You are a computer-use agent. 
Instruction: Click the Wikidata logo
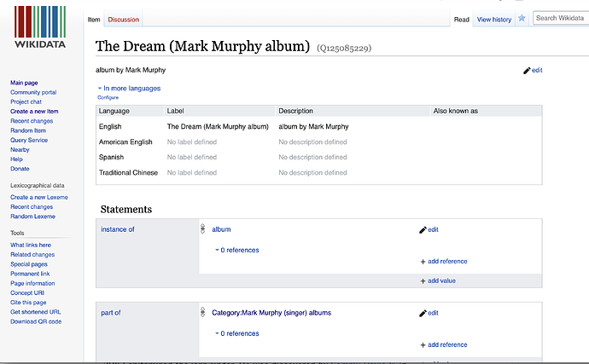[40, 27]
